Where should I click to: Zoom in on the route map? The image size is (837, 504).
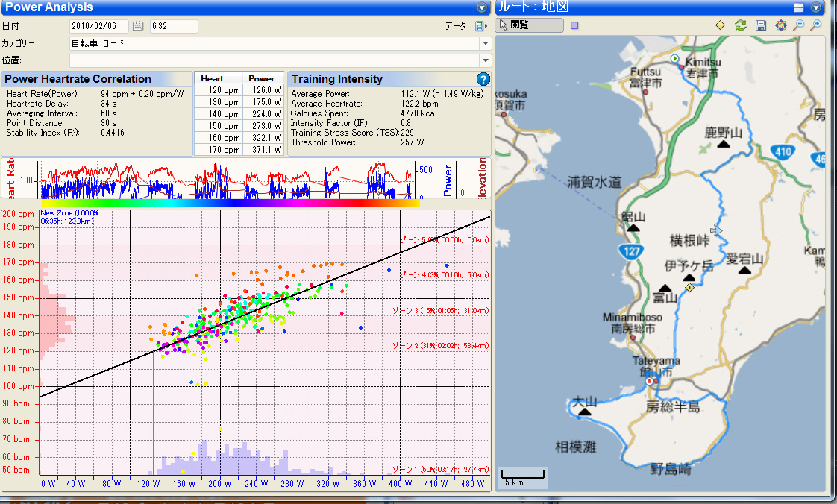pos(817,25)
